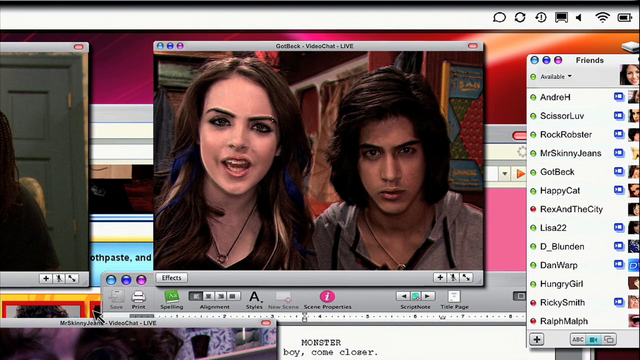The width and height of the screenshot is (640, 360).
Task: Click the Effects button in GotBeck VideoChat
Action: 171,278
